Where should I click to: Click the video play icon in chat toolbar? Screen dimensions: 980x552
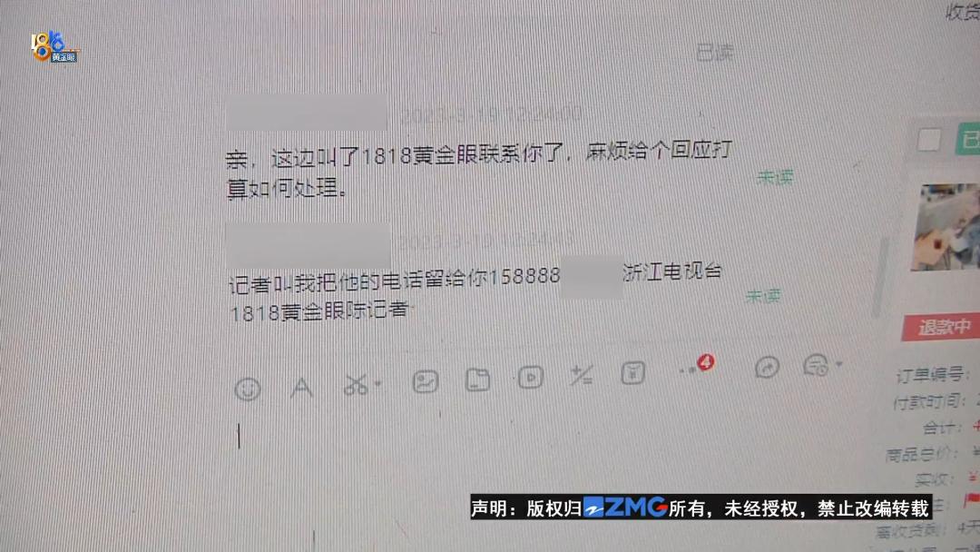(x=530, y=377)
